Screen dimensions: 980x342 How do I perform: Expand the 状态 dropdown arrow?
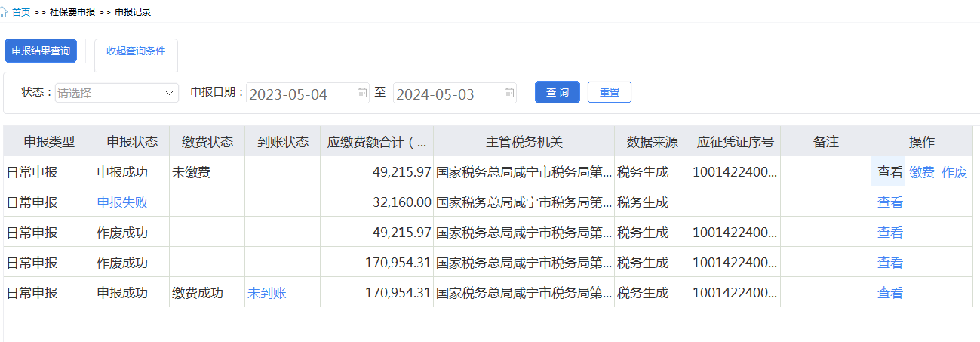(169, 94)
